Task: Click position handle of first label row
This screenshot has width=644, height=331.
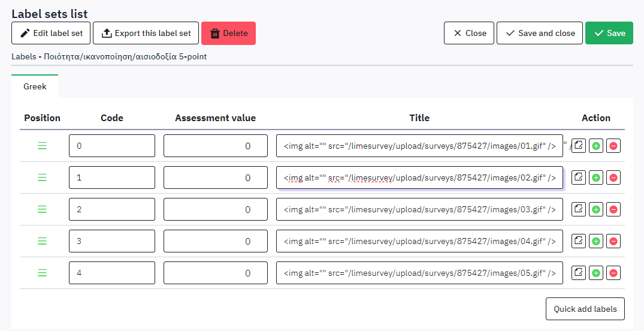Action: [43, 146]
